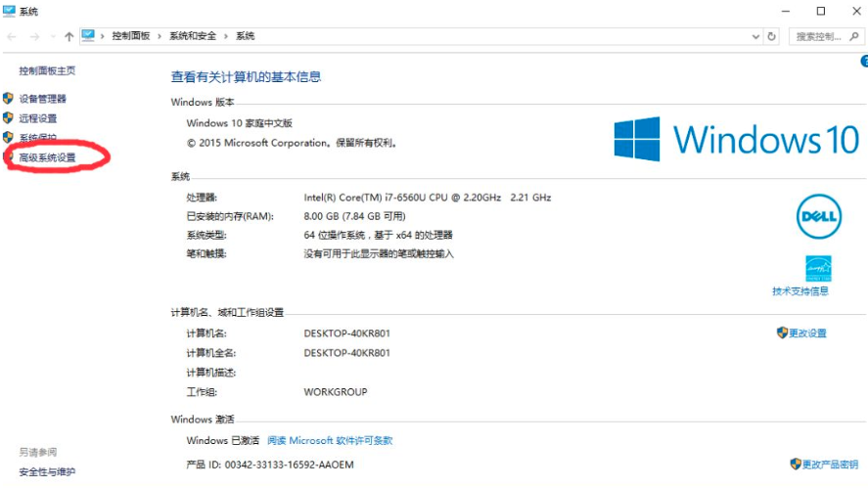Select product ID 00342-33133-16592-AAOEM
This screenshot has height=488, width=868.
tap(289, 465)
